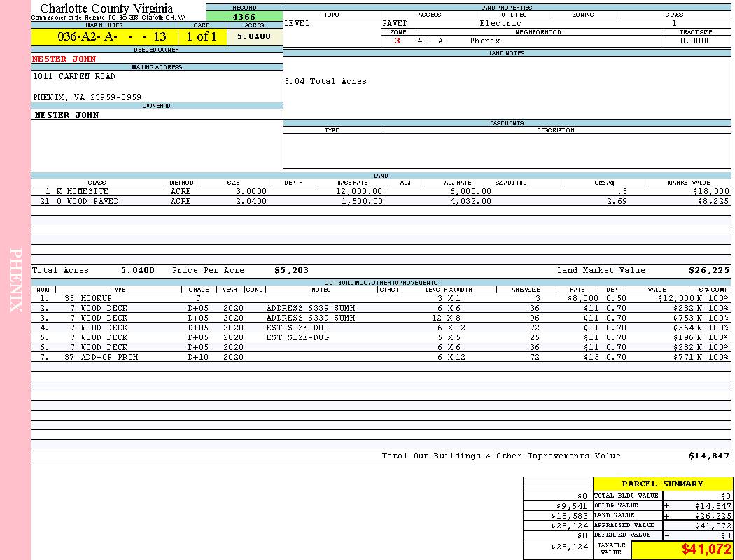The height and width of the screenshot is (560, 735).
Task: Click the "1 of 1" card indicator
Action: [202, 36]
